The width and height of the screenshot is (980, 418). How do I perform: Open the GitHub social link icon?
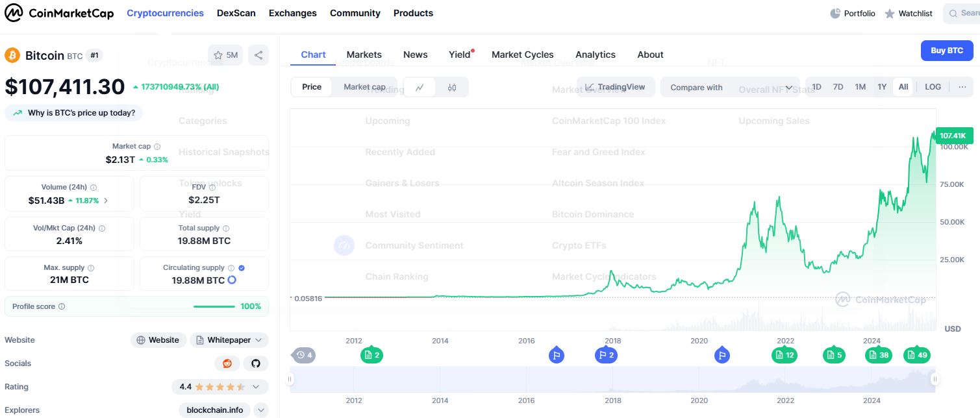pyautogui.click(x=256, y=363)
